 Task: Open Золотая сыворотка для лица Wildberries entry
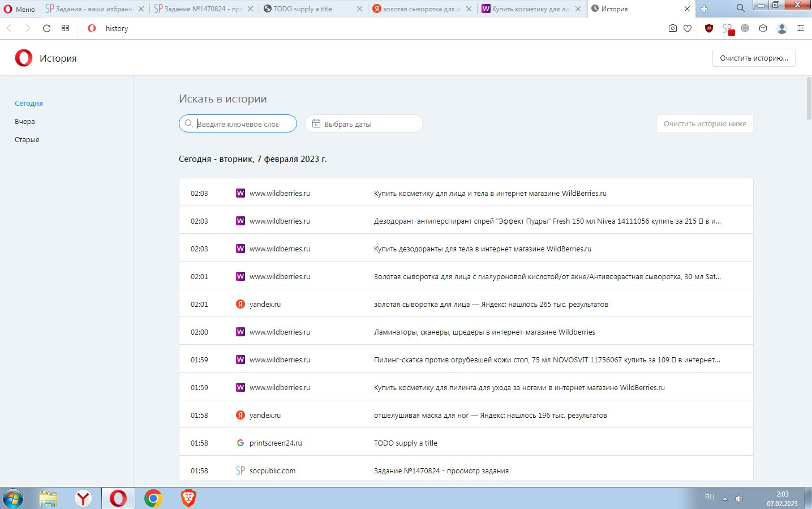point(466,276)
